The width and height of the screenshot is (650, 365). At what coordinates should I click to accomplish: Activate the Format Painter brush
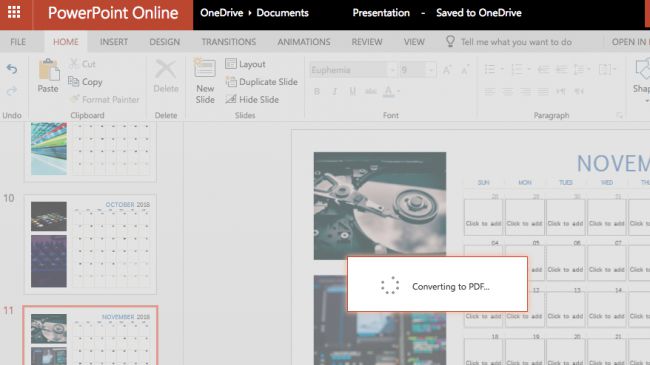(75, 99)
